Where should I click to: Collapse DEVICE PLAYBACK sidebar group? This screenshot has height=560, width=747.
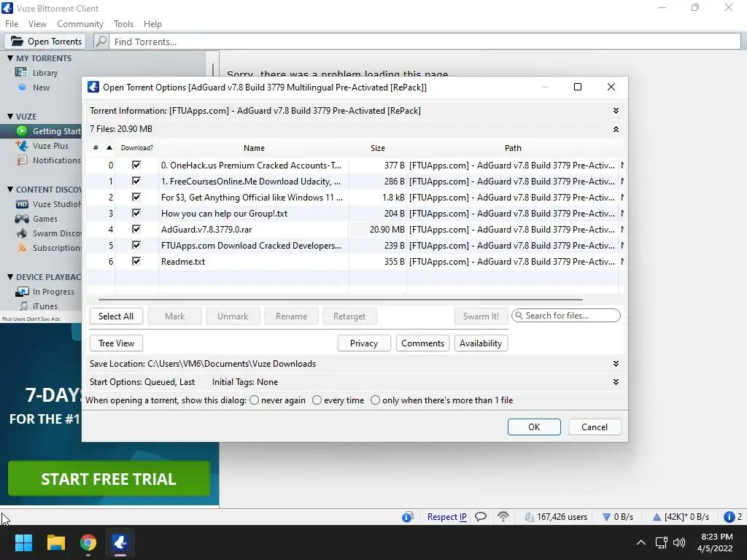point(10,277)
